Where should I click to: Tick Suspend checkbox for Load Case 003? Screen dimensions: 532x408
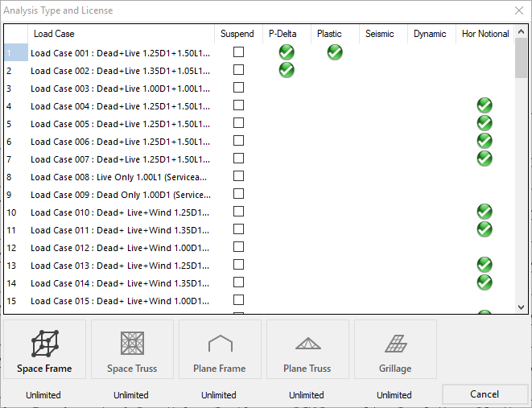[238, 88]
